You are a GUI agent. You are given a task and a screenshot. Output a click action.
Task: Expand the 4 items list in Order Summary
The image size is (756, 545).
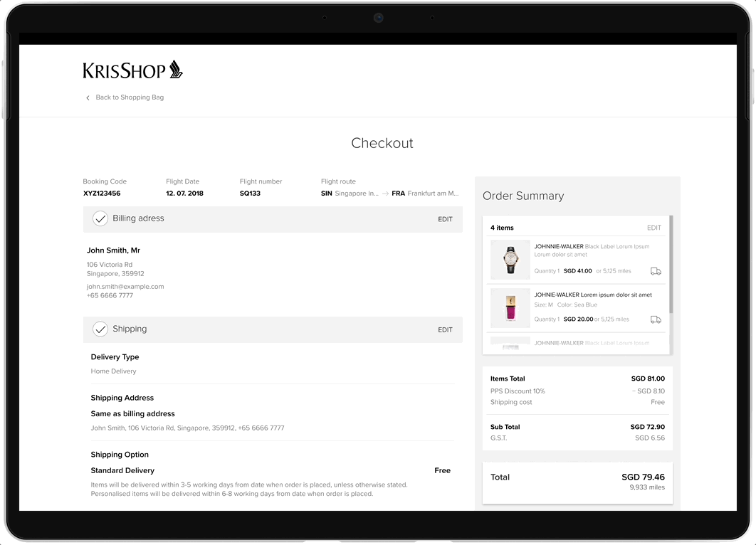click(x=503, y=227)
